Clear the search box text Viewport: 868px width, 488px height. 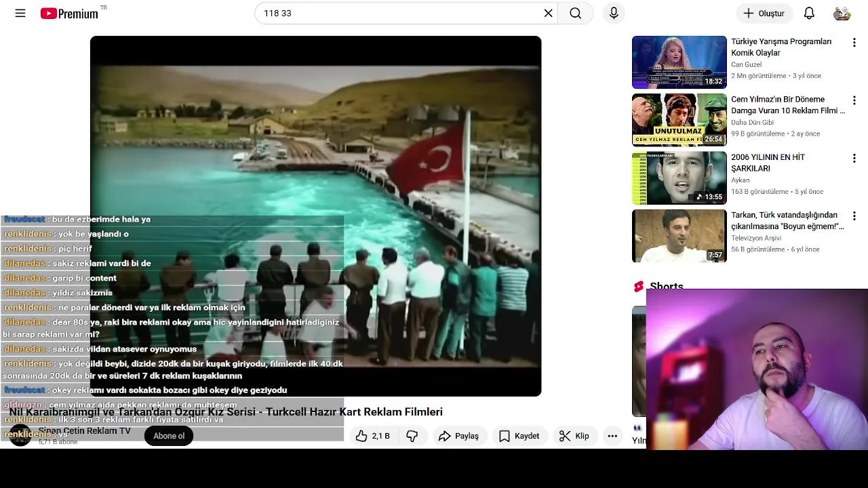click(x=548, y=14)
